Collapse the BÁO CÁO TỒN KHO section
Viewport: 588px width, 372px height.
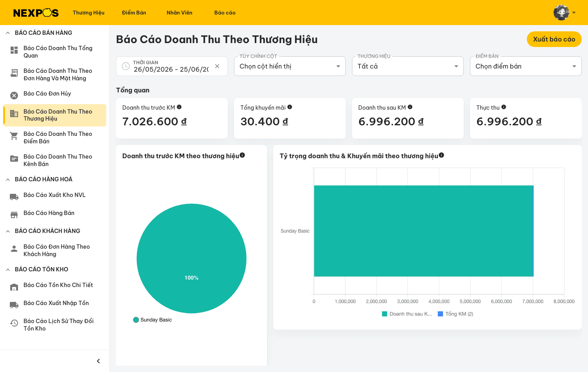(x=8, y=269)
